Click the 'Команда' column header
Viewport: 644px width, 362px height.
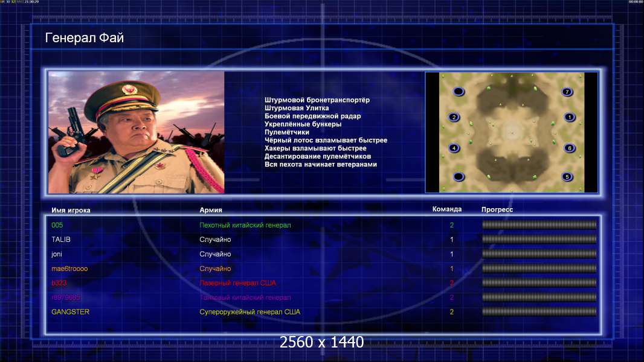(447, 209)
